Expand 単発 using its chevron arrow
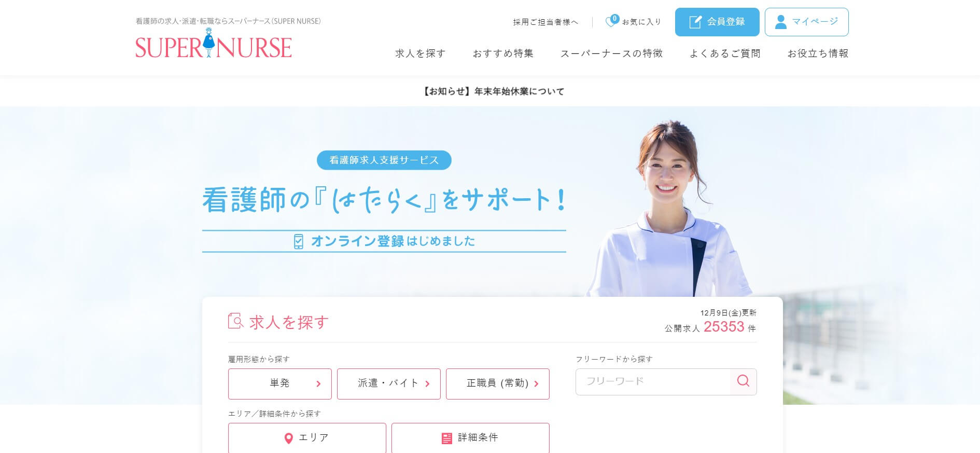The width and height of the screenshot is (980, 453). point(318,384)
